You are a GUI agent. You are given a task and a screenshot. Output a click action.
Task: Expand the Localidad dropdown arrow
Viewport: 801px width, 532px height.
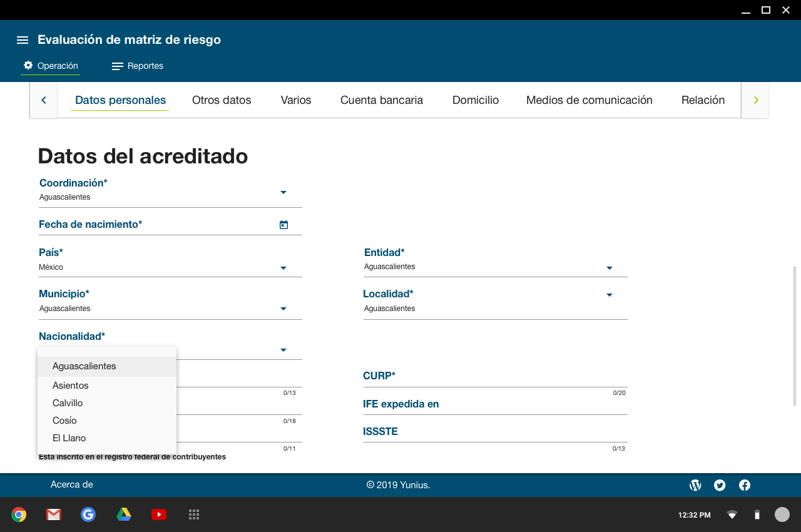click(x=609, y=295)
